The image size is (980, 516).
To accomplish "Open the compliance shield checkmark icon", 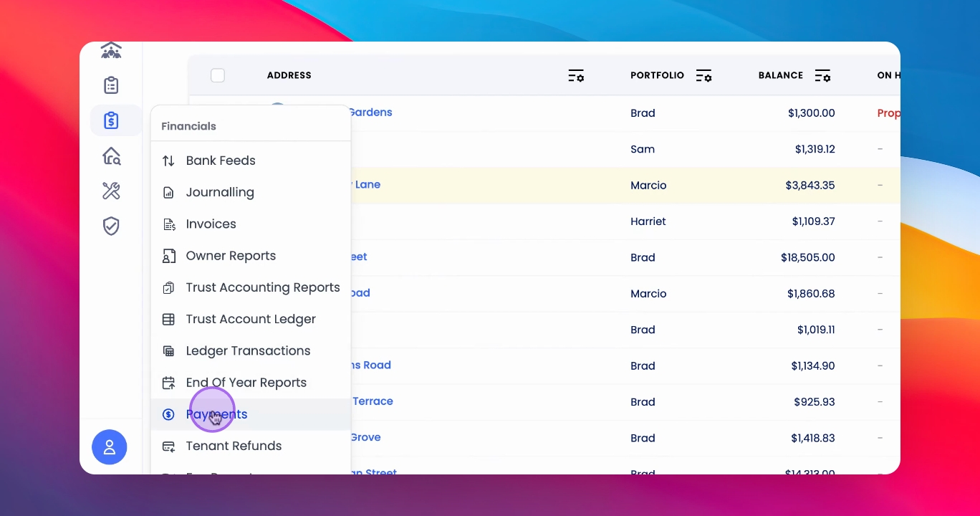I will [x=111, y=226].
